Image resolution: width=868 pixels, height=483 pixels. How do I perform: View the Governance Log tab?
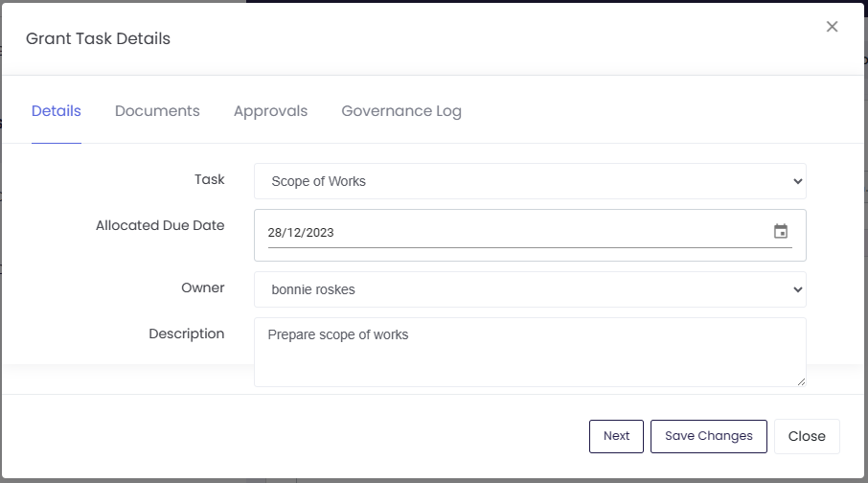tap(401, 111)
